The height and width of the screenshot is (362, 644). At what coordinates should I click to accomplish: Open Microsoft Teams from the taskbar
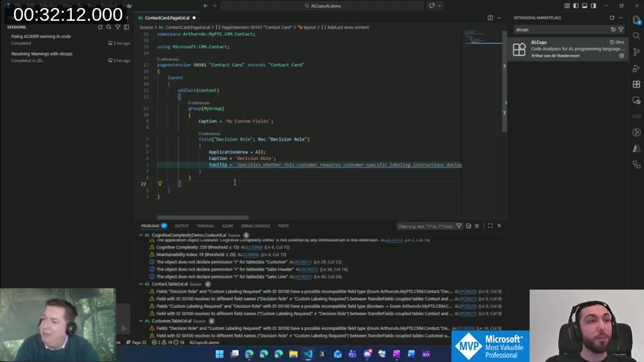(x=352, y=354)
